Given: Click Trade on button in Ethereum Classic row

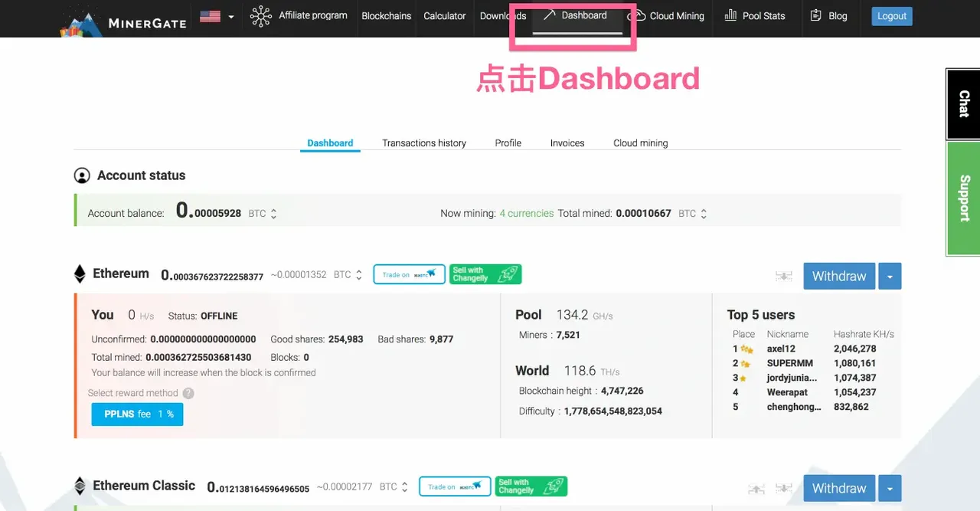Looking at the screenshot, I should 455,486.
